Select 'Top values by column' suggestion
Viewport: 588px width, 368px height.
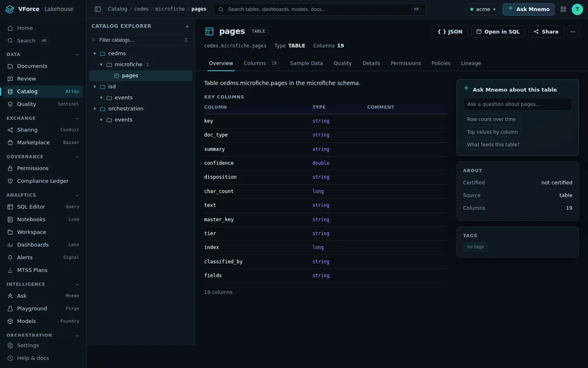[x=492, y=132]
